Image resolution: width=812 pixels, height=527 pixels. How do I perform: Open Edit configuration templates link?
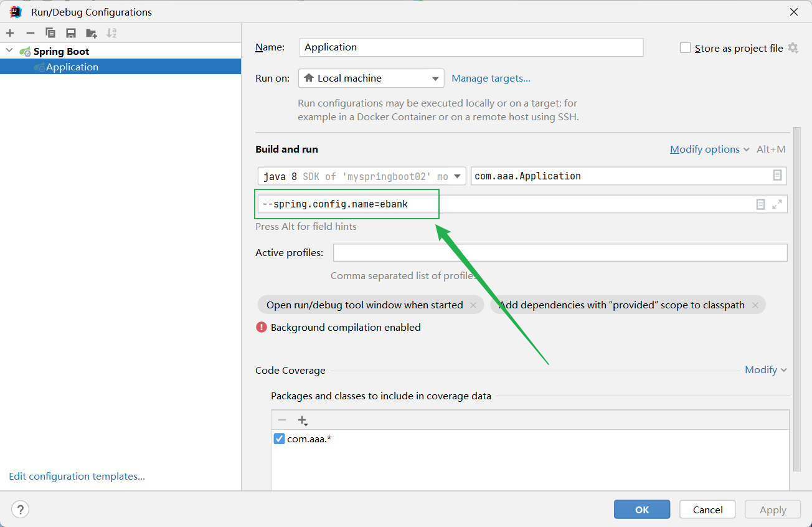(77, 477)
